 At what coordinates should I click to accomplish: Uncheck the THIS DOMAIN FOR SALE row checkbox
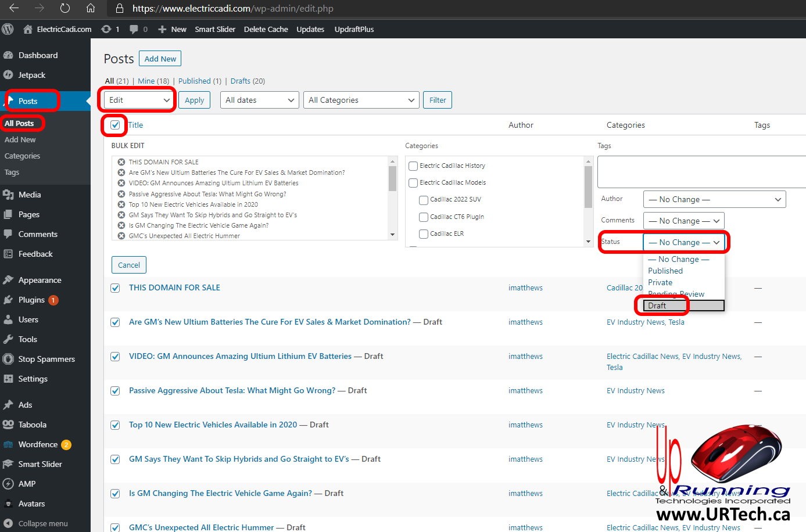tap(114, 287)
